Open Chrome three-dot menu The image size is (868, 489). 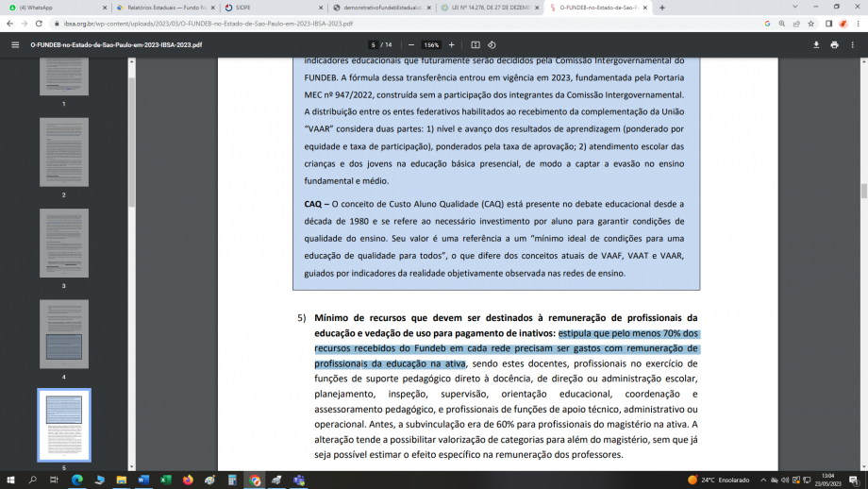point(858,24)
